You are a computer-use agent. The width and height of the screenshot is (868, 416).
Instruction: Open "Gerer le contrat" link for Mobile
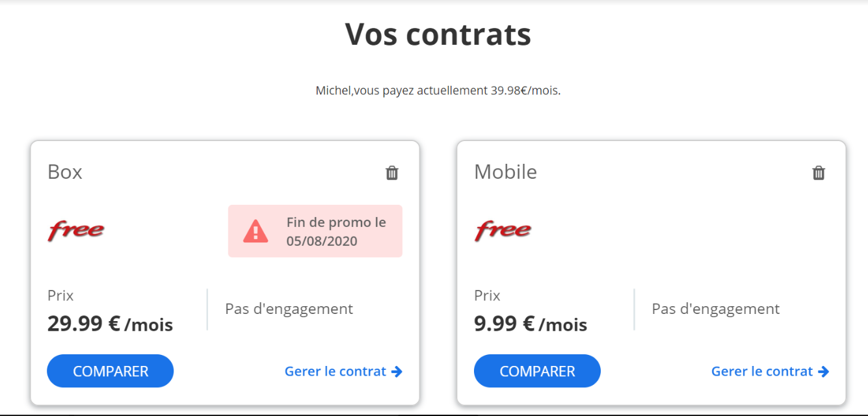point(762,372)
